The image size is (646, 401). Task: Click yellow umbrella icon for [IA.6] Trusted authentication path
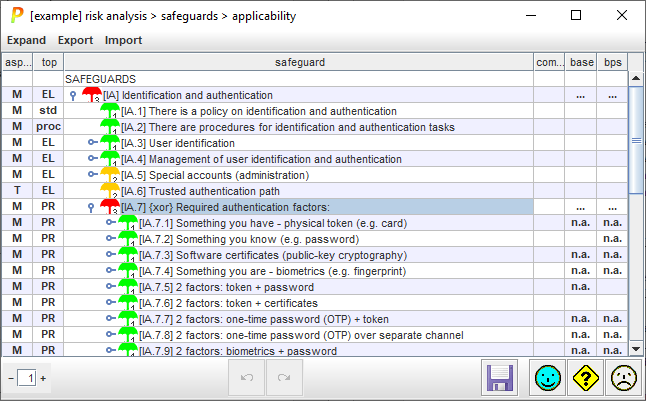click(x=109, y=191)
